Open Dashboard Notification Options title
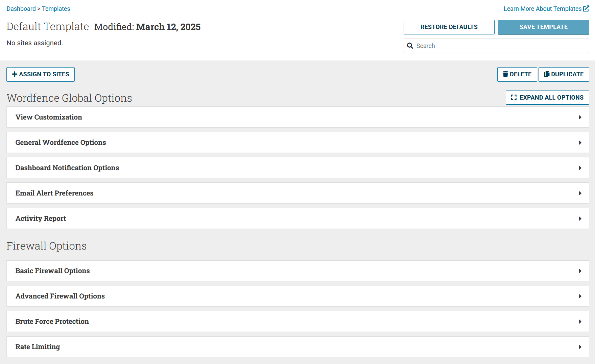The width and height of the screenshot is (595, 364). click(67, 168)
